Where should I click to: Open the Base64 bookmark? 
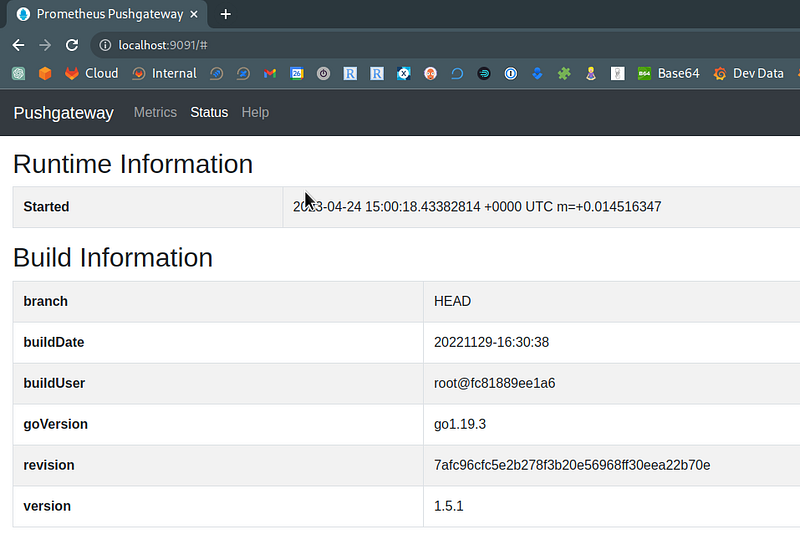coord(668,73)
